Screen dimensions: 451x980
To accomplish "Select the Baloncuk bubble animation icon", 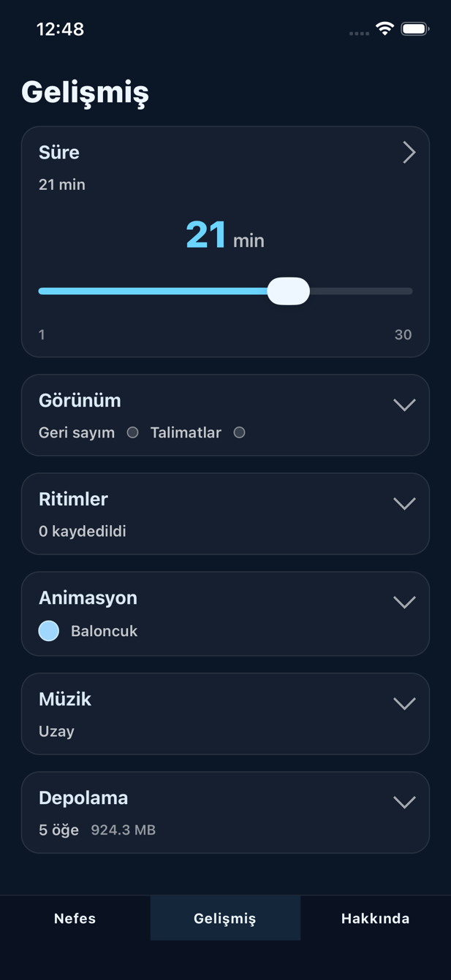I will (48, 631).
